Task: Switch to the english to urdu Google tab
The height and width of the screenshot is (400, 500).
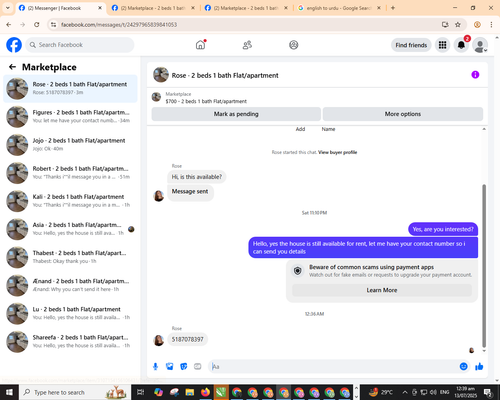Action: click(339, 8)
